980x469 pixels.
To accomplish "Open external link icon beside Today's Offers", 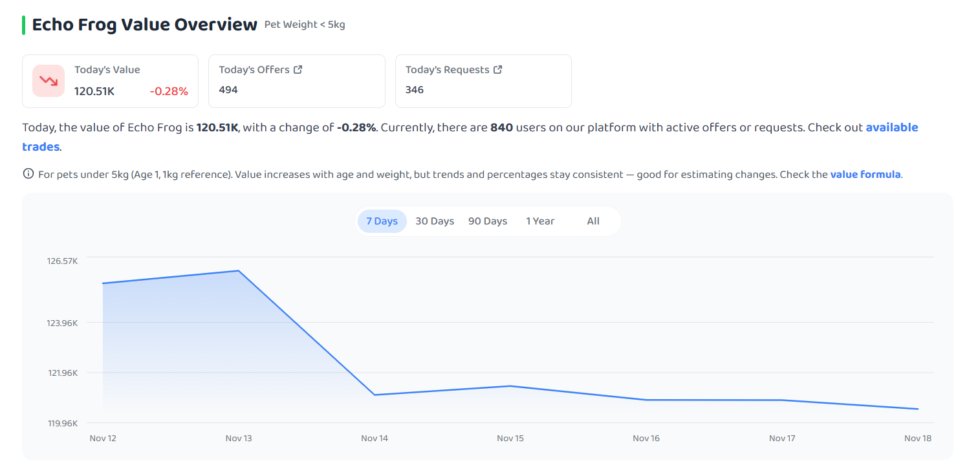I will coord(298,69).
